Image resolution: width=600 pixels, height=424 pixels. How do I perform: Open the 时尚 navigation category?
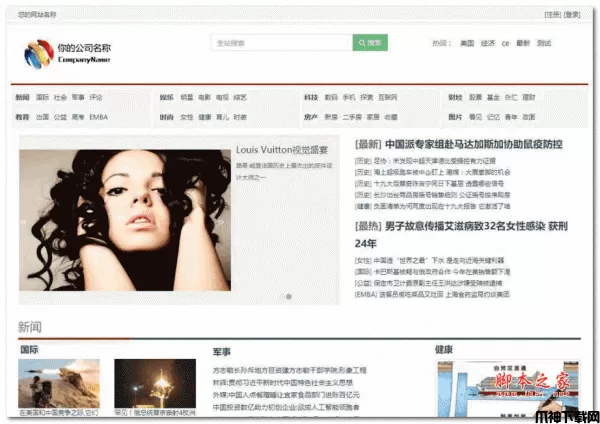(x=166, y=117)
